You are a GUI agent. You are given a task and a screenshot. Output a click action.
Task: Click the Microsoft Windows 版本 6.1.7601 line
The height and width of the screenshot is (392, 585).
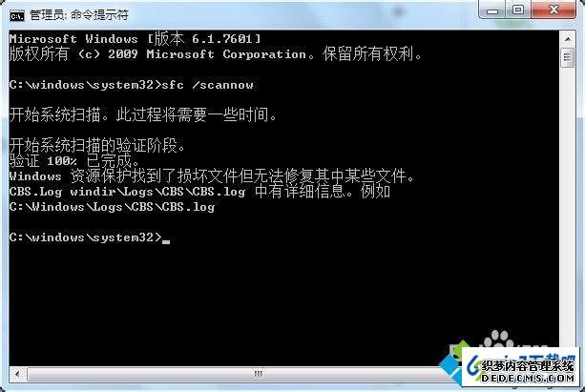pyautogui.click(x=136, y=39)
